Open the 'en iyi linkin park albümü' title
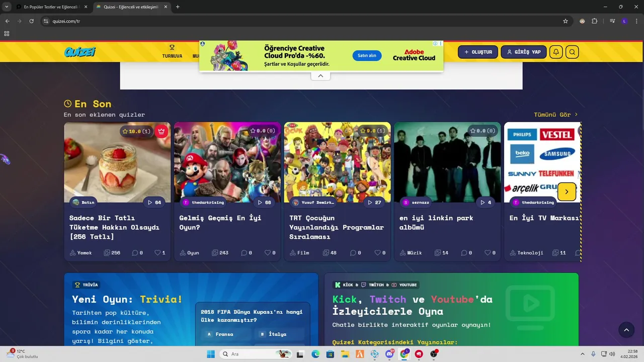Image resolution: width=644 pixels, height=362 pixels. pos(436,222)
